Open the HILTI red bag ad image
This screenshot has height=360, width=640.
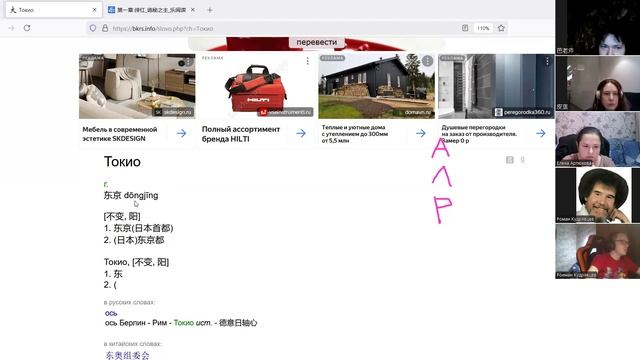tap(257, 86)
